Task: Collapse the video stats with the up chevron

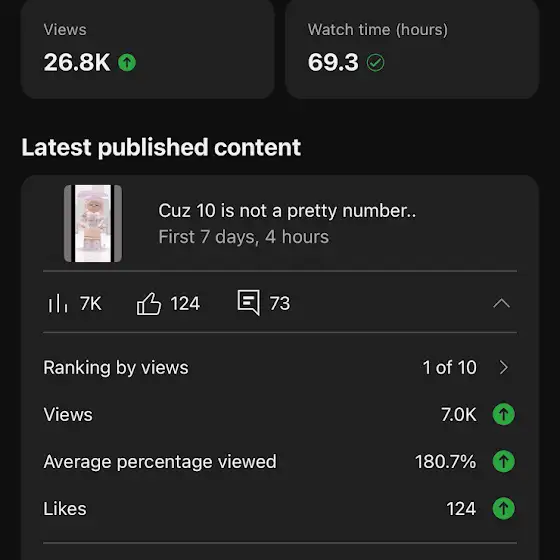Action: click(x=501, y=303)
